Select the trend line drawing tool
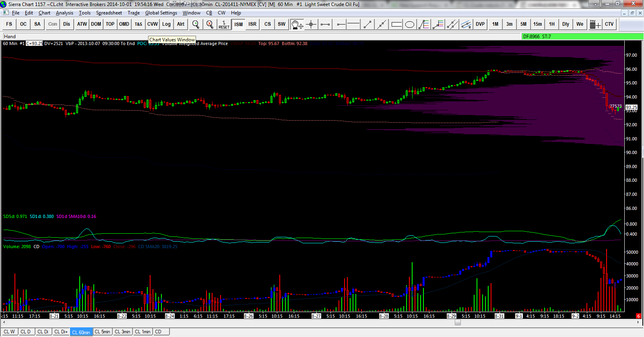This screenshot has width=644, height=337. [367, 24]
